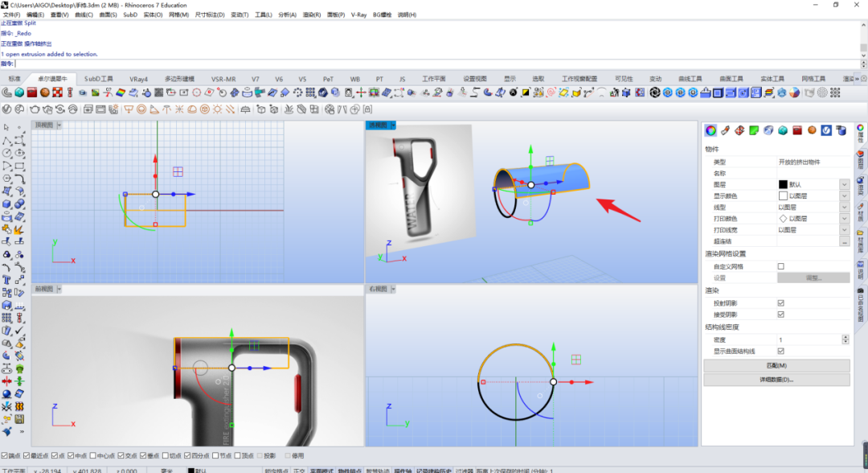Click into the 指令 command input field
The width and height of the screenshot is (868, 473).
(437, 64)
